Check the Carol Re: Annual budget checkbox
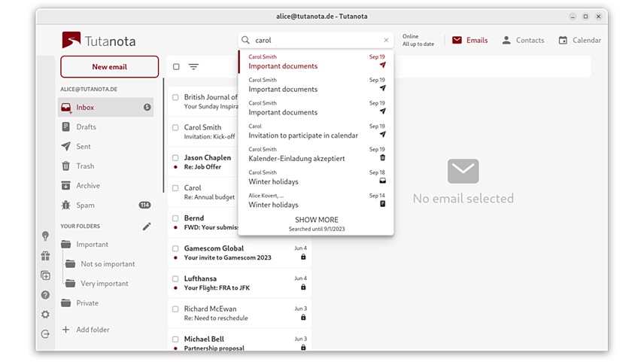Screen dimensions: 644x362 [x=175, y=188]
